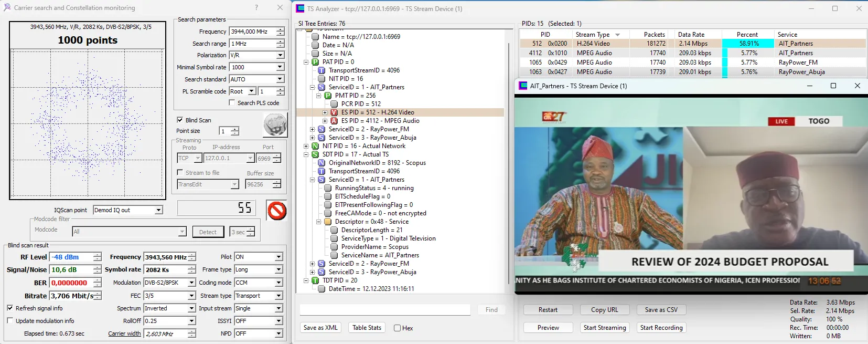Screen dimensions: 868x344
Task: Click the search text field beside Find
Action: pyautogui.click(x=385, y=310)
